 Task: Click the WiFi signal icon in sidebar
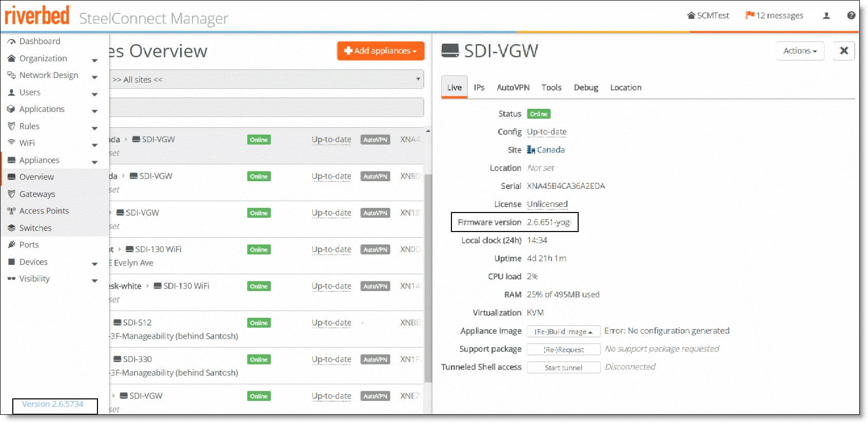pos(11,143)
